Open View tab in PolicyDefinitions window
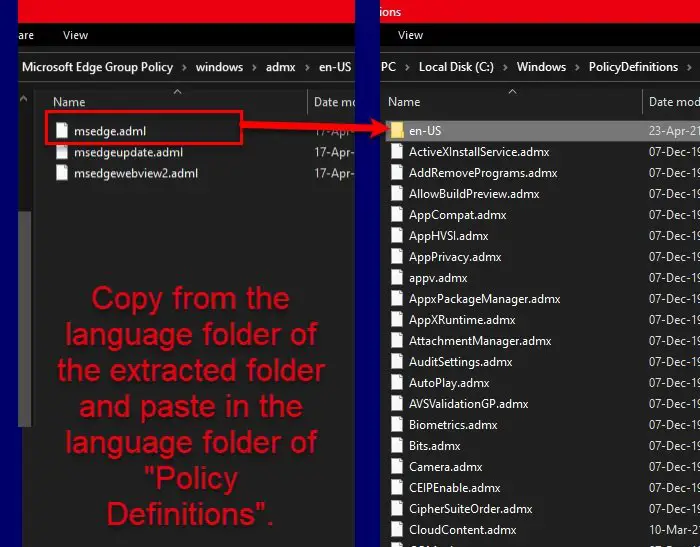Image resolution: width=700 pixels, height=547 pixels. pyautogui.click(x=410, y=35)
